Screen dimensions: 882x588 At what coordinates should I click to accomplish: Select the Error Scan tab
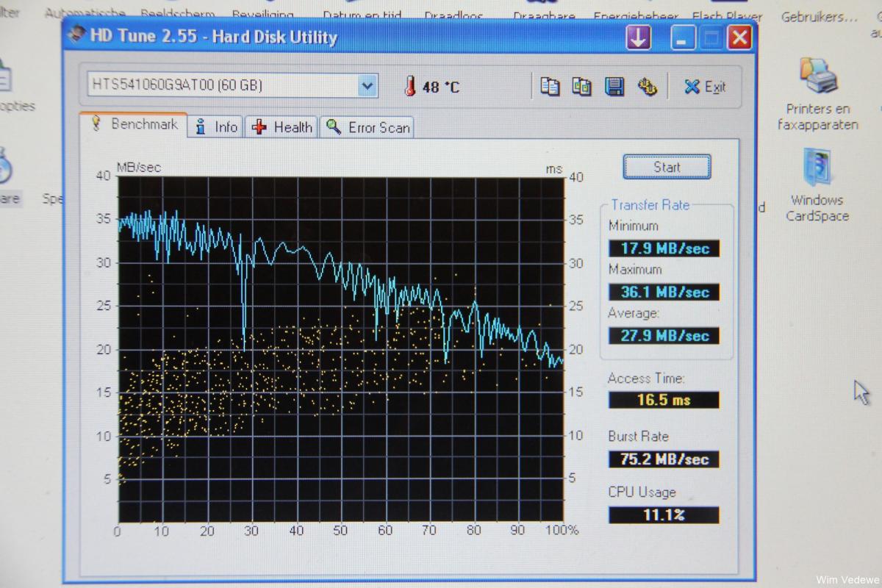coord(368,127)
